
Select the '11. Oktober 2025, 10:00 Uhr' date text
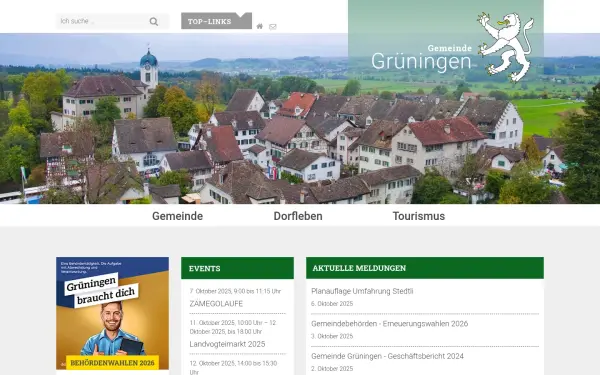pyautogui.click(x=233, y=327)
